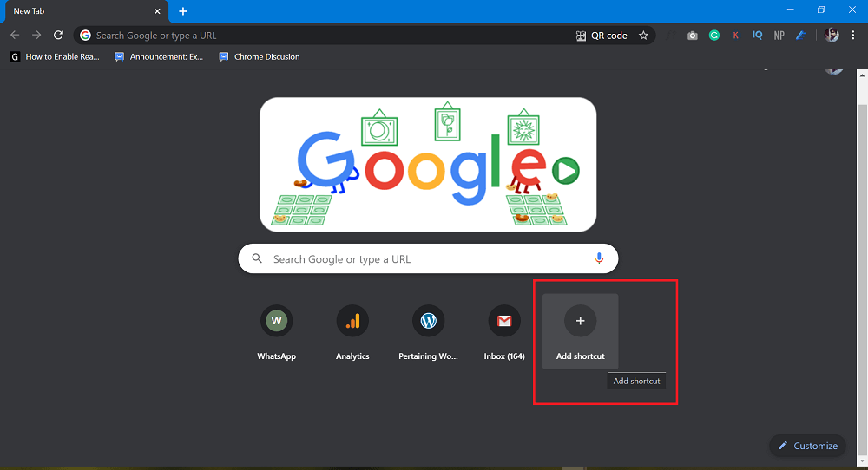
Task: Open the Grammarly extension
Action: pyautogui.click(x=714, y=36)
